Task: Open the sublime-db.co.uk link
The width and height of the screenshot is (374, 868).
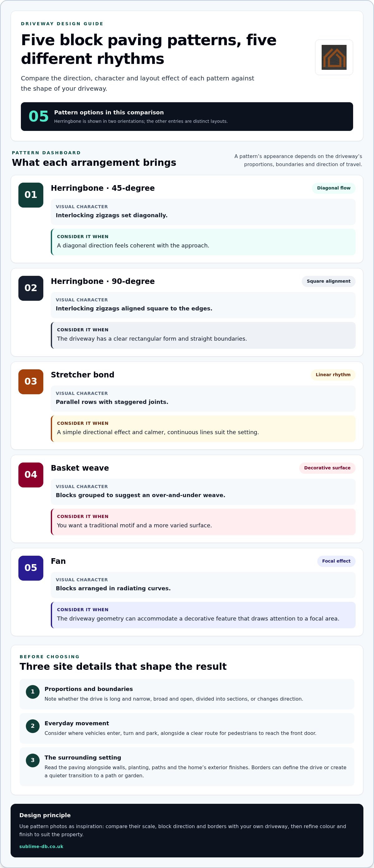Action: point(41,846)
